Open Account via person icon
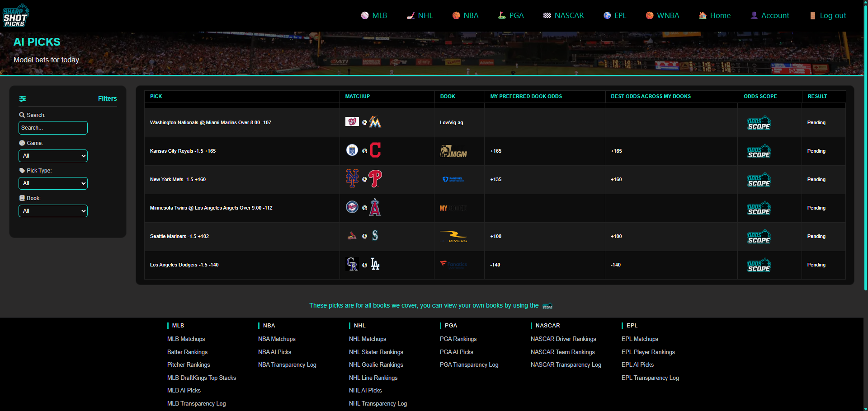868x411 pixels. coord(753,15)
